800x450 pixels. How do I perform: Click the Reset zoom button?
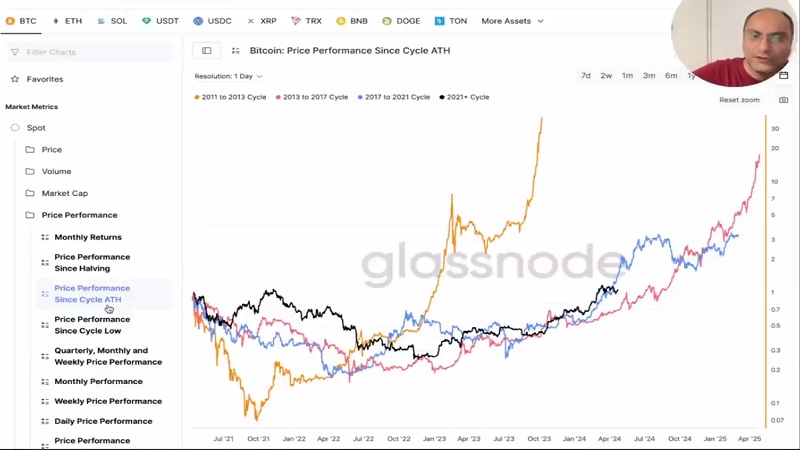(739, 100)
